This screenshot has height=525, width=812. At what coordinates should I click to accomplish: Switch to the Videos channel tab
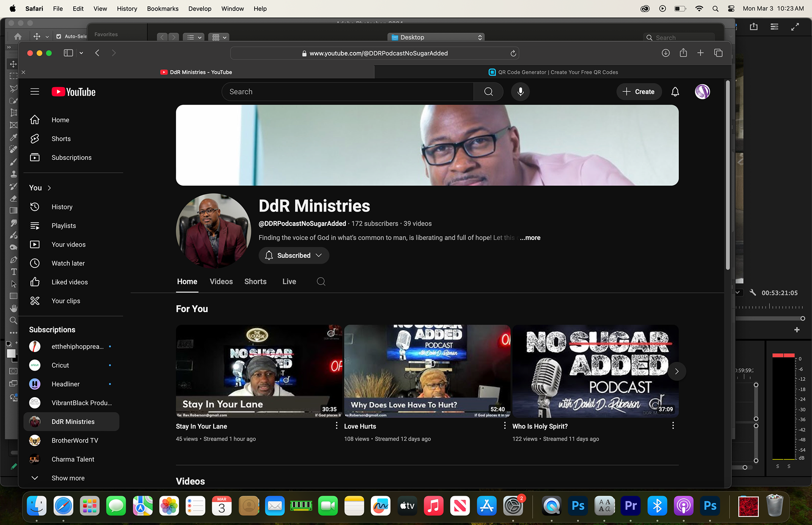pos(221,281)
